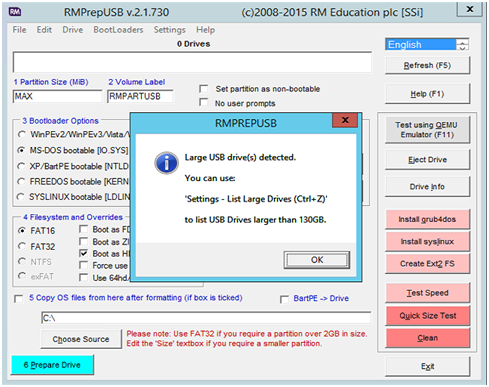The width and height of the screenshot is (489, 387).
Task: Click the cyan 6 Prepare Drive button
Action: [x=52, y=365]
